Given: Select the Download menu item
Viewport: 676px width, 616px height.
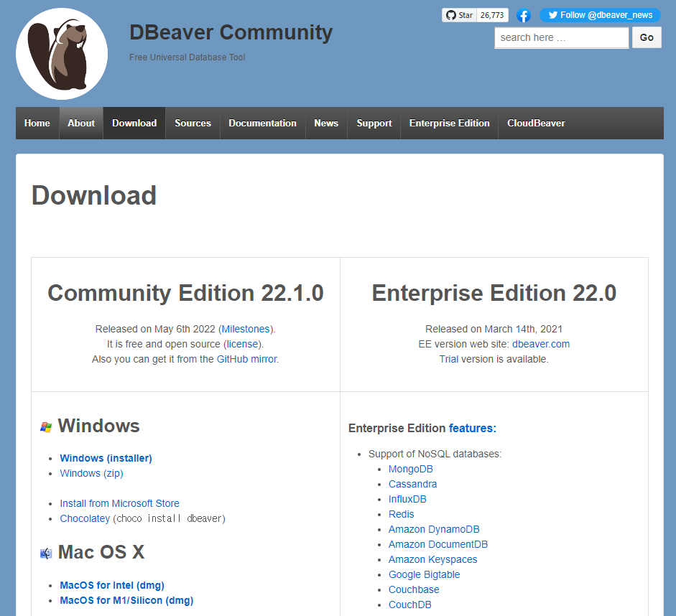Looking at the screenshot, I should [134, 123].
